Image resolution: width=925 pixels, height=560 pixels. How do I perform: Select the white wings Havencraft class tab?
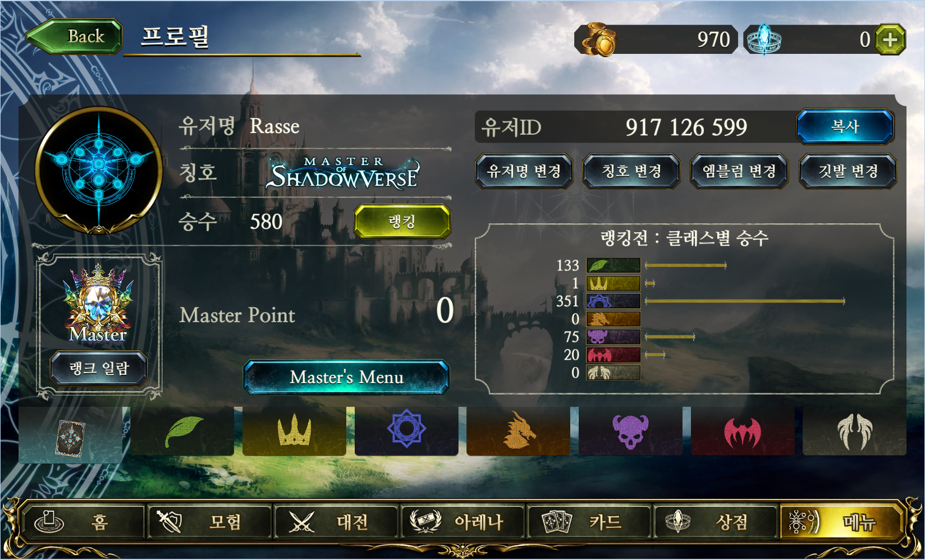coord(854,431)
